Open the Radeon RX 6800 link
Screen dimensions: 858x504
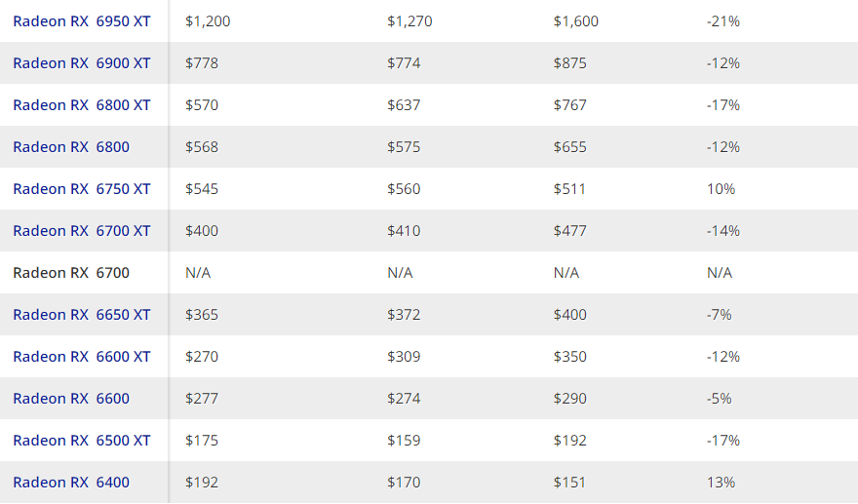click(x=71, y=146)
